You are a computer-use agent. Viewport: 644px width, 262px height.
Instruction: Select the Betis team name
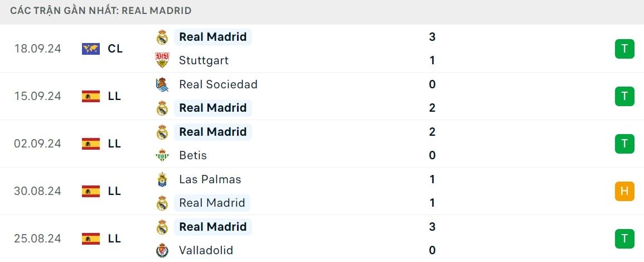(193, 155)
